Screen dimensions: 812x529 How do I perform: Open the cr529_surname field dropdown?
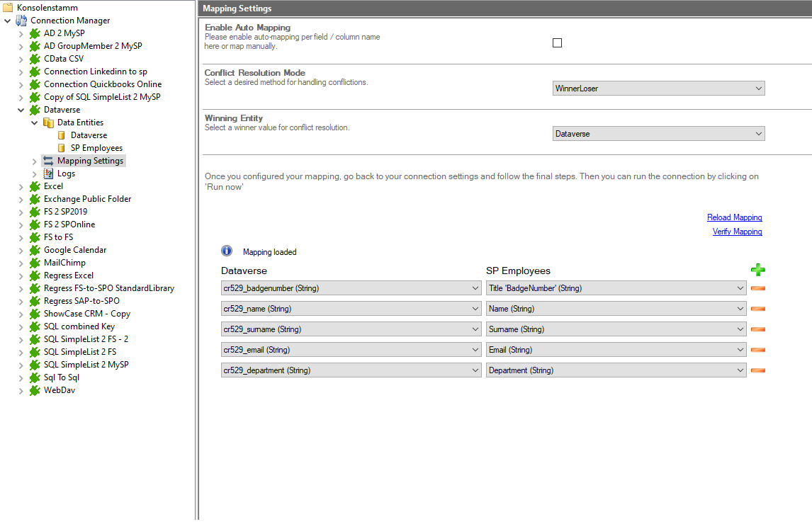coord(351,329)
